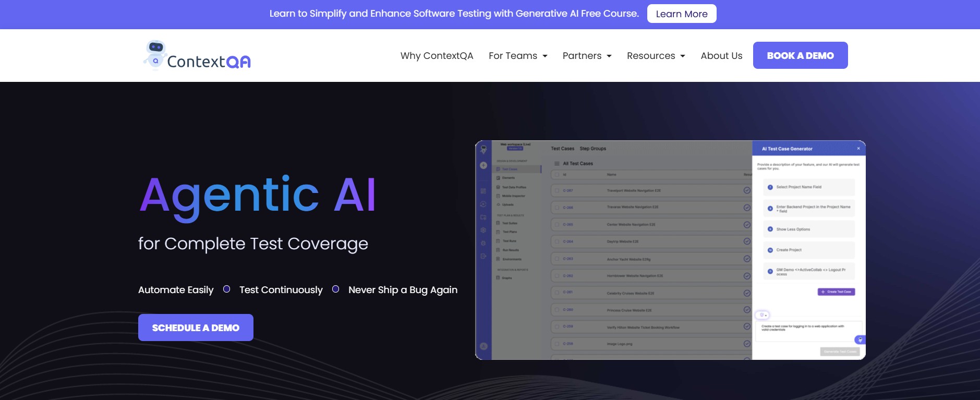Click the result check icon for Verify Hilton Website
980x400 pixels.
[x=747, y=327]
